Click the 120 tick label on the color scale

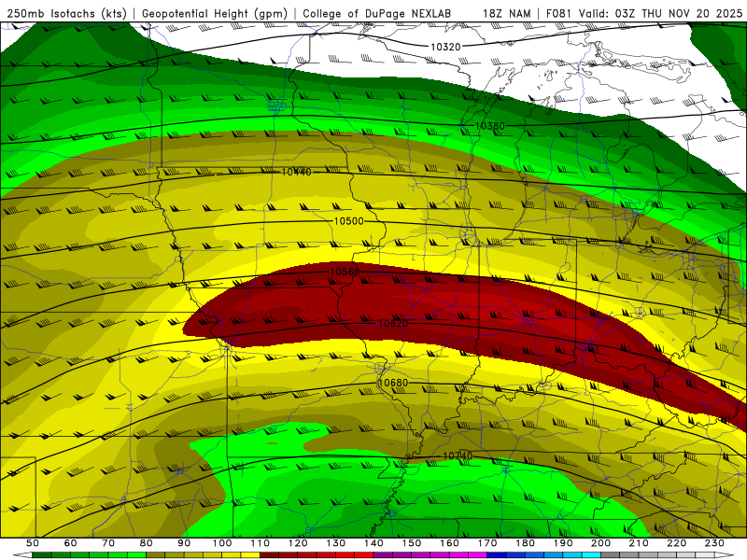tap(298, 543)
